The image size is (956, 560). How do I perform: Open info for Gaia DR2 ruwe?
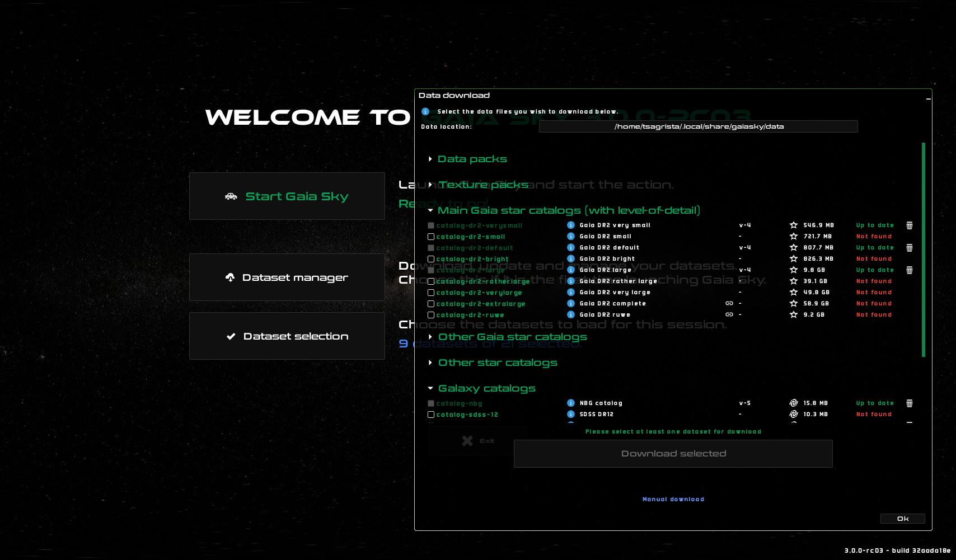click(x=571, y=315)
